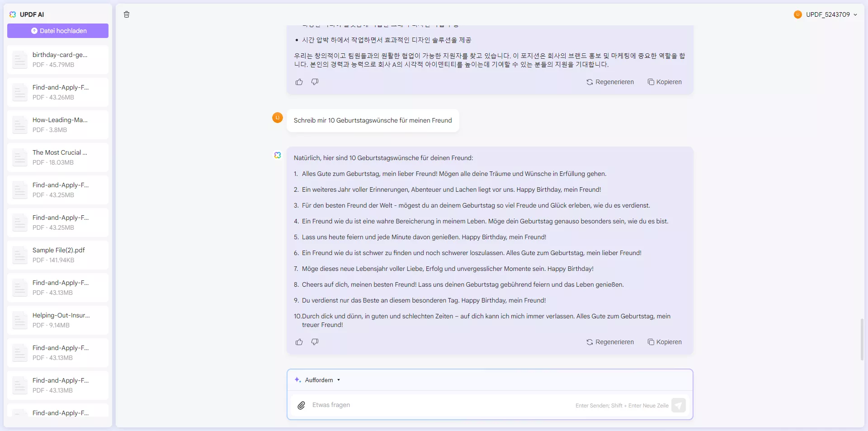This screenshot has width=868, height=431.
Task: Open Sample File(2).pdf 141.94KB
Action: coord(58,255)
